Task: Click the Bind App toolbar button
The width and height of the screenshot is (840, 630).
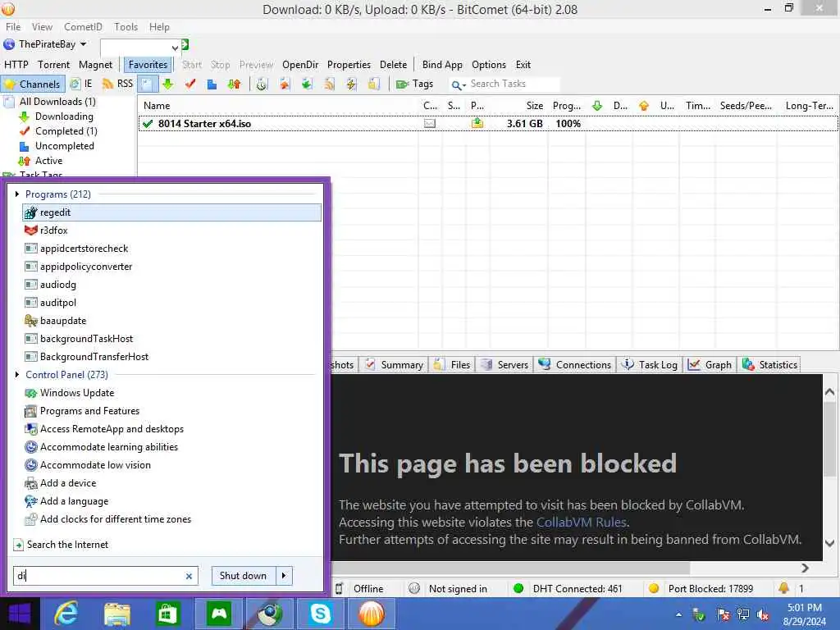Action: click(x=442, y=65)
